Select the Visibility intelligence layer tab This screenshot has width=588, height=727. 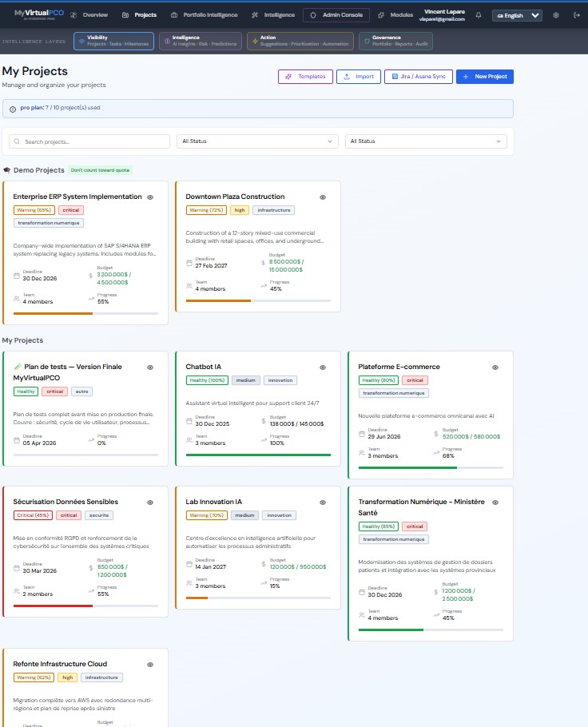[x=113, y=41]
